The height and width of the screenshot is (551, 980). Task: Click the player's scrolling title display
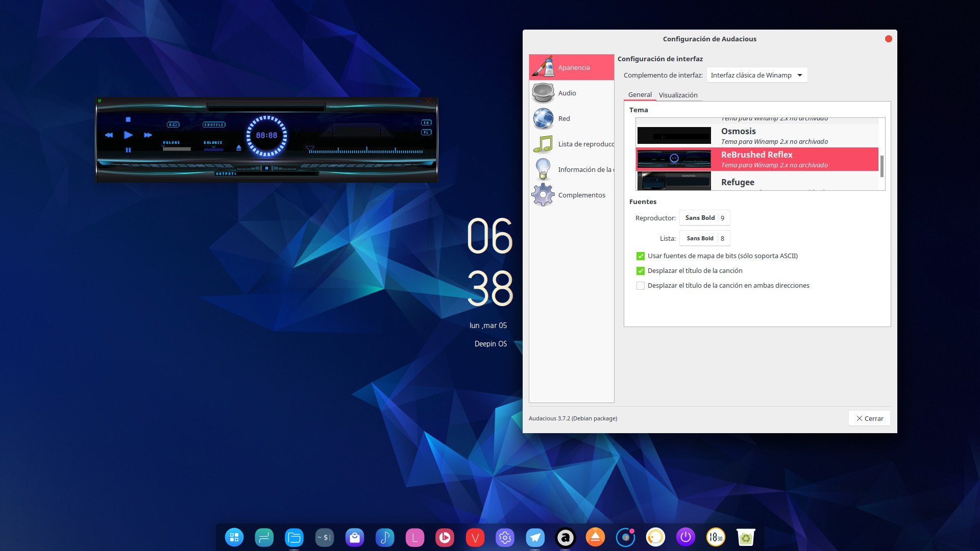(266, 107)
